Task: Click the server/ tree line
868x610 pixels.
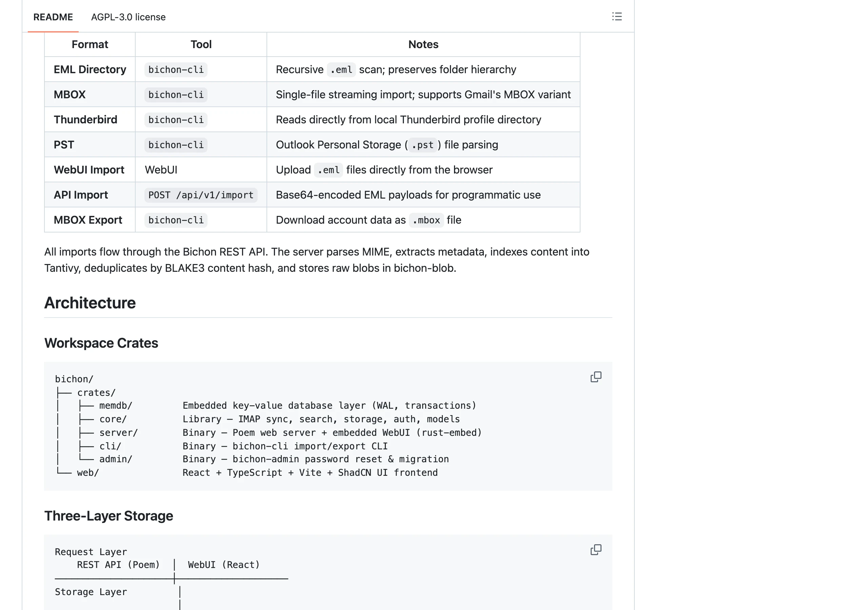Action: pos(119,433)
